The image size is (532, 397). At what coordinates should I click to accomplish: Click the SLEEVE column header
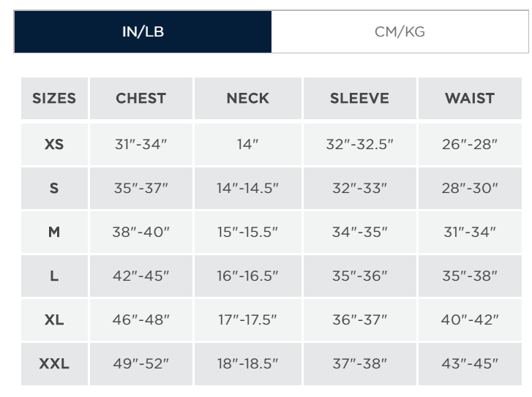(x=359, y=99)
